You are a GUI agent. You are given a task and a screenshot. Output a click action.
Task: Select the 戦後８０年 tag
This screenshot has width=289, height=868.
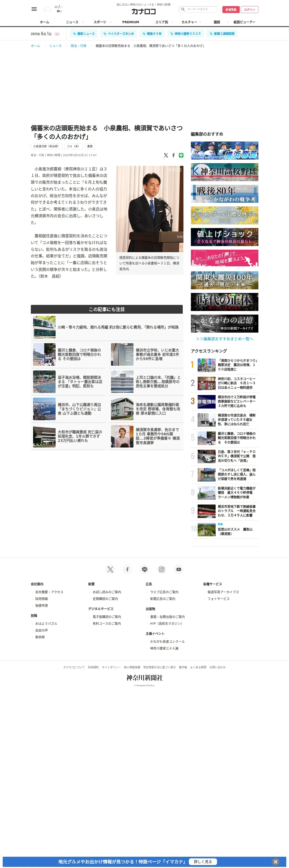pyautogui.click(x=152, y=34)
